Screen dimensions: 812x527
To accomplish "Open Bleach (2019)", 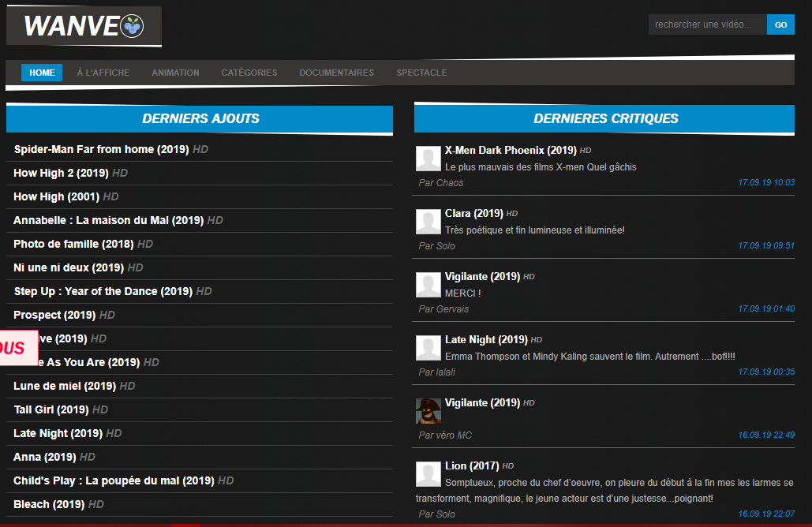I will pos(49,504).
